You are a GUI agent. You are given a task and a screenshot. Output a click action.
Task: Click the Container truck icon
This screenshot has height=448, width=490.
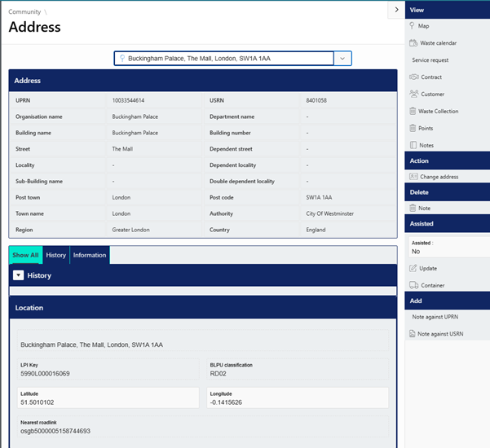point(414,285)
